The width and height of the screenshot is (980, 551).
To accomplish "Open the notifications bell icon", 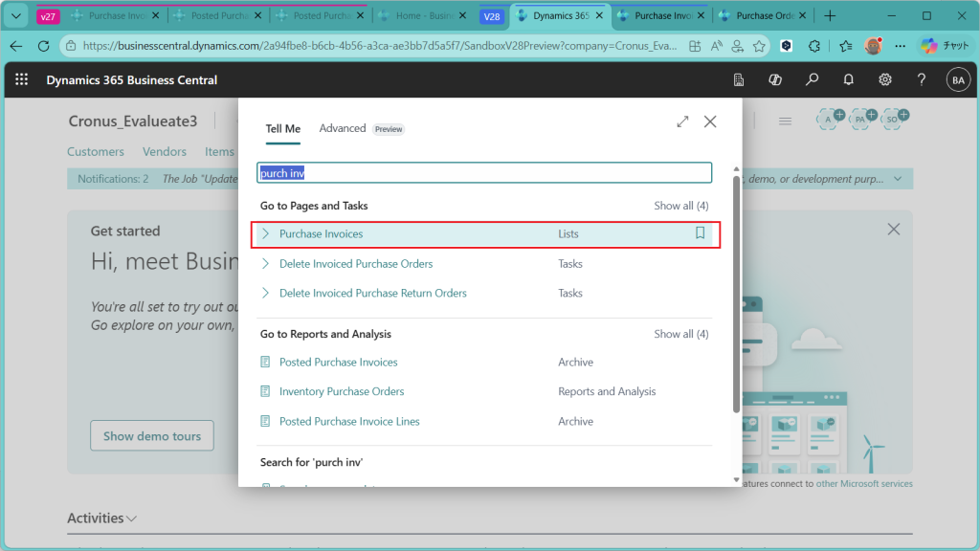I will tap(848, 80).
